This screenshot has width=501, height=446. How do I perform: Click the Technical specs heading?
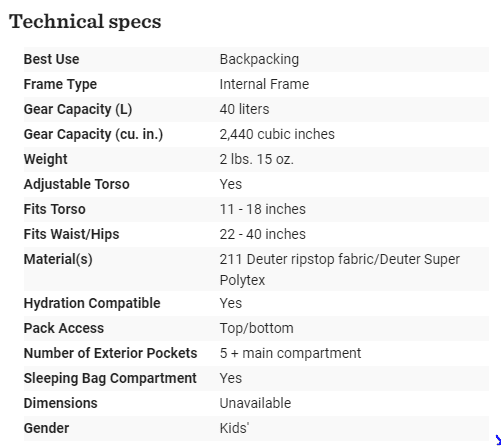[x=85, y=22]
